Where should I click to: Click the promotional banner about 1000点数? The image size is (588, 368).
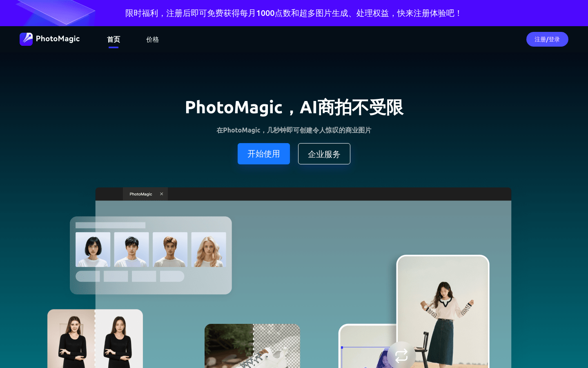(x=294, y=13)
